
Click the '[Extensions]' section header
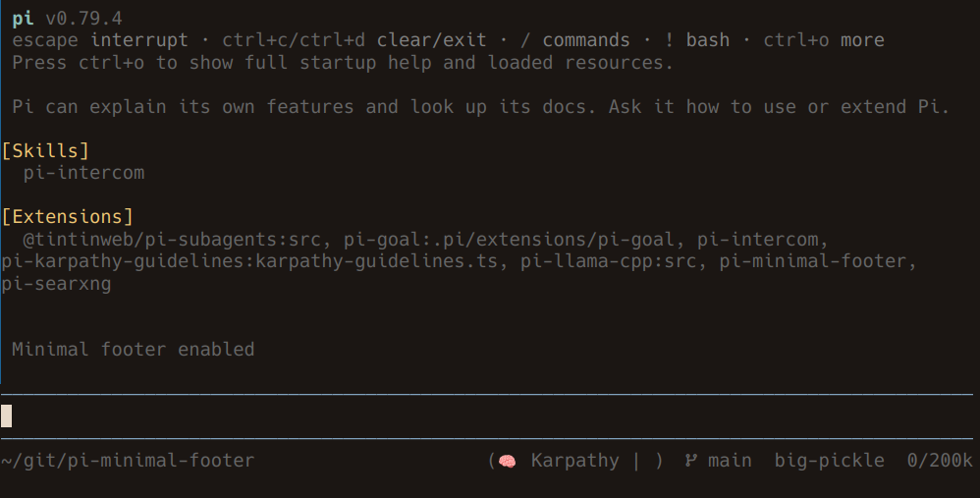click(x=68, y=217)
